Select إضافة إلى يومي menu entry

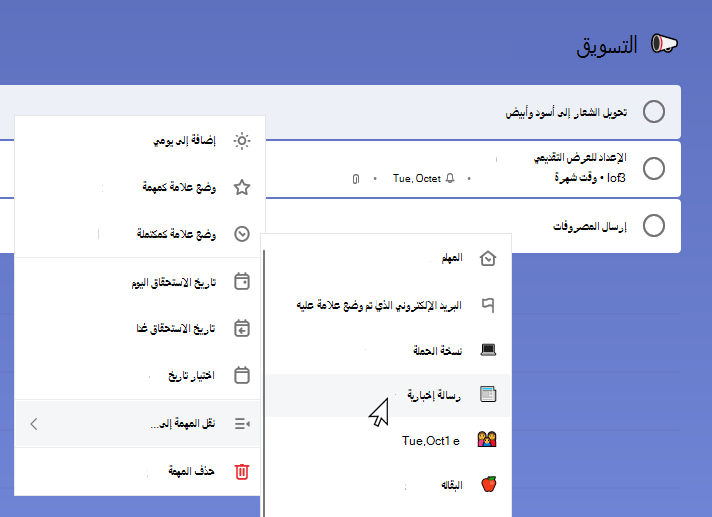tap(140, 141)
